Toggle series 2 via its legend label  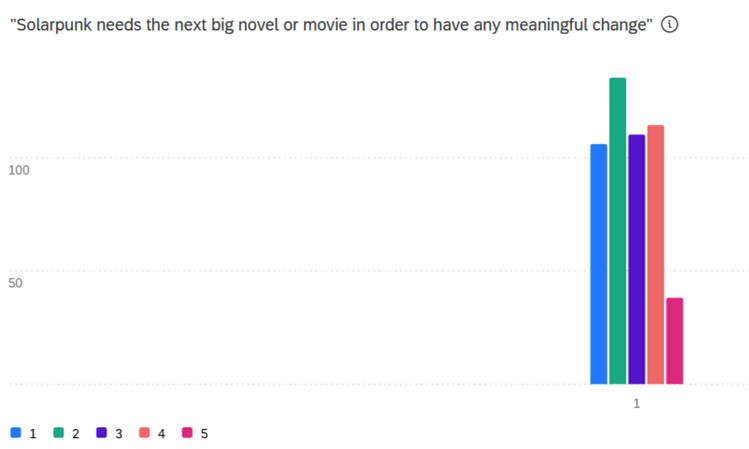pos(76,434)
